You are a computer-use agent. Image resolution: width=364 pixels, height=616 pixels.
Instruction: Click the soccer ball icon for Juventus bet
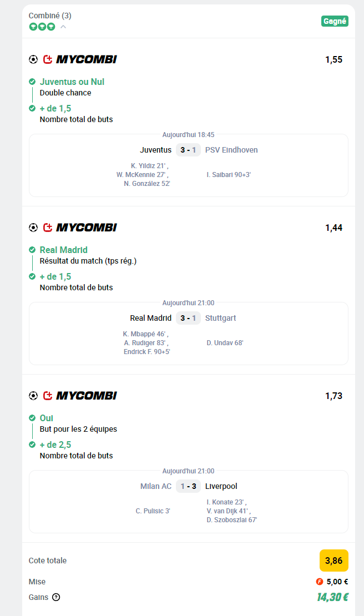click(33, 59)
